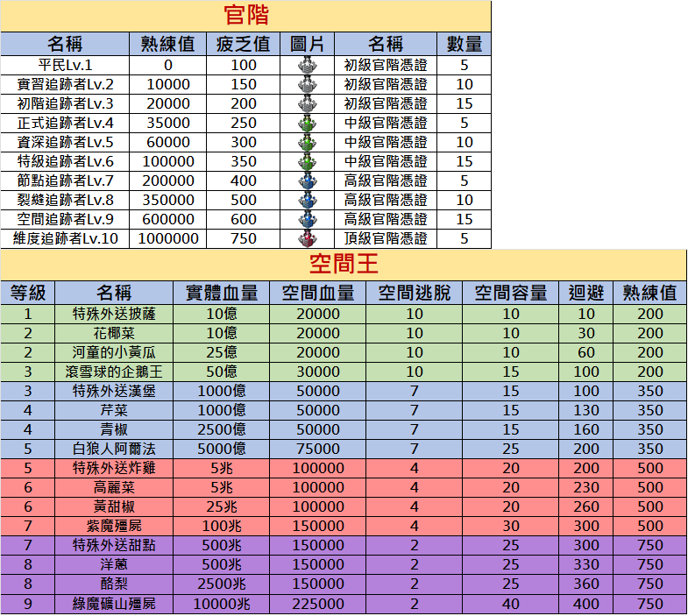Click the 400 evasion value
The height and width of the screenshot is (616, 688).
586,604
